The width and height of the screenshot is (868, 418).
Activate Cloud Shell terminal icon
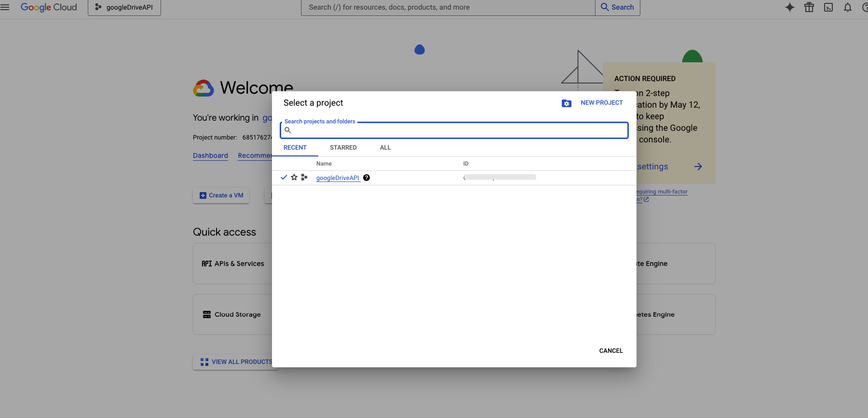coord(828,7)
